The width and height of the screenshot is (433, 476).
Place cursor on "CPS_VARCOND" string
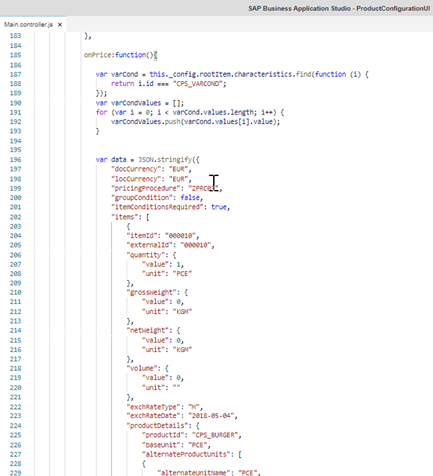[197, 84]
